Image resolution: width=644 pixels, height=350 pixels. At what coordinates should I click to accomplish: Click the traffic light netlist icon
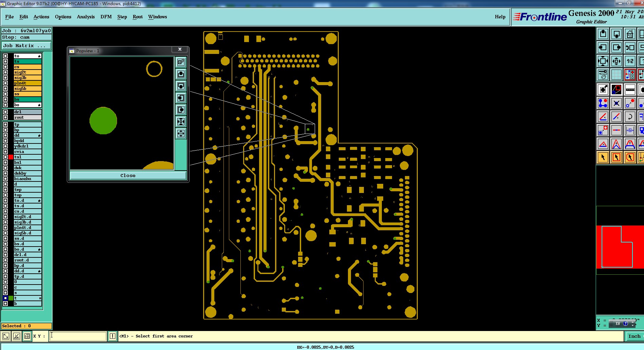click(x=630, y=75)
